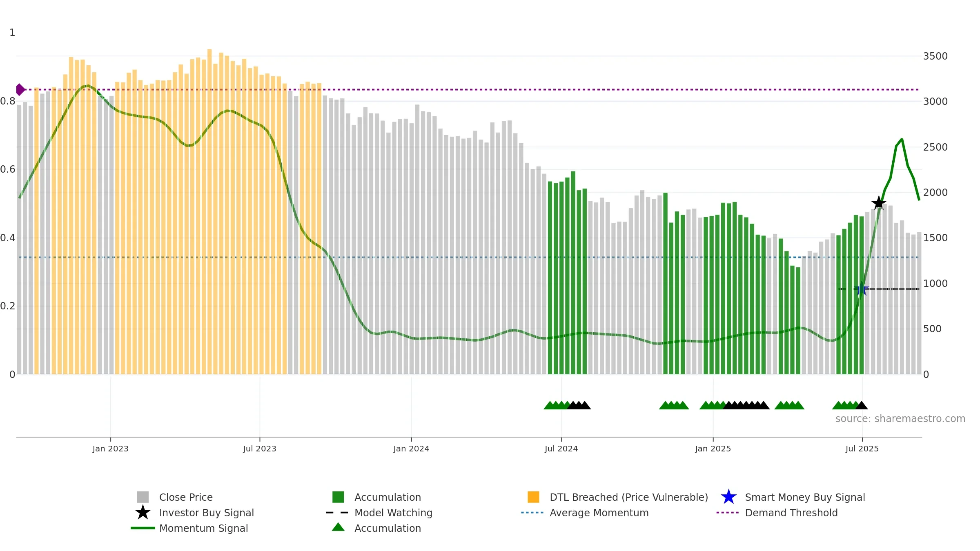Toggle the Momentum Signal legend entry
980x551 pixels.
pos(189,528)
